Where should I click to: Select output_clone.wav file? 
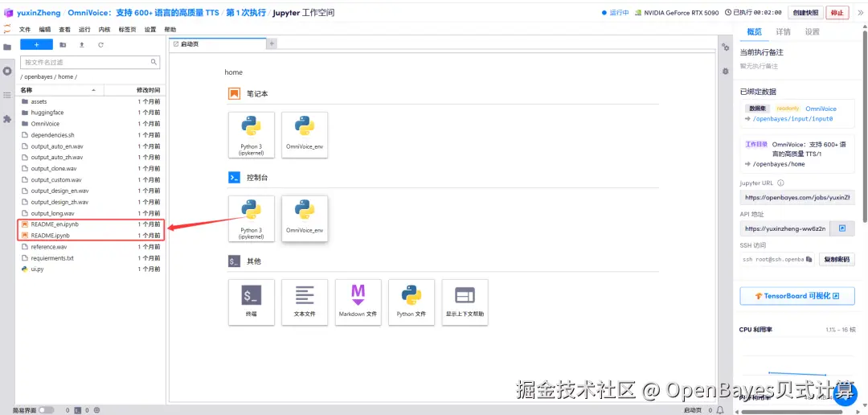pyautogui.click(x=90, y=168)
